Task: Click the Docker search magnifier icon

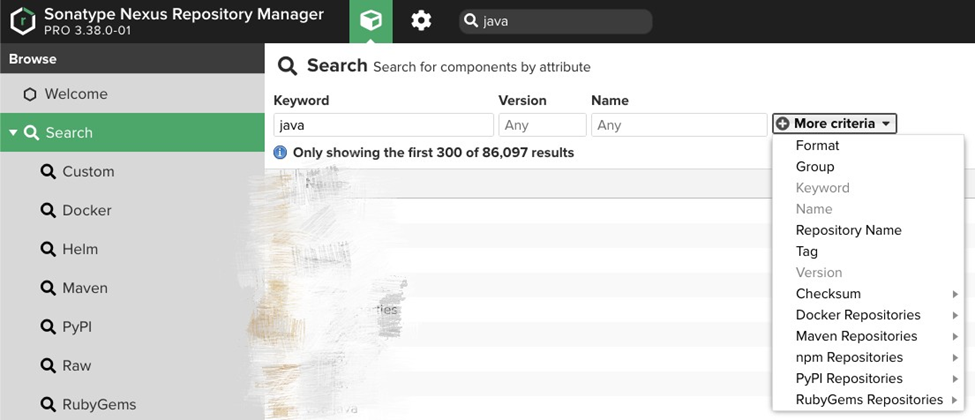Action: click(48, 211)
